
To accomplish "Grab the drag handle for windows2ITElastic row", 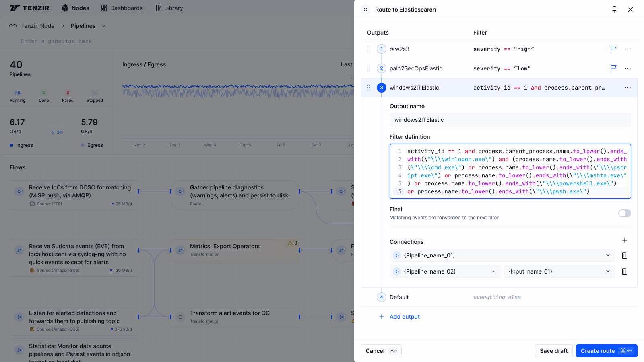I will [369, 88].
